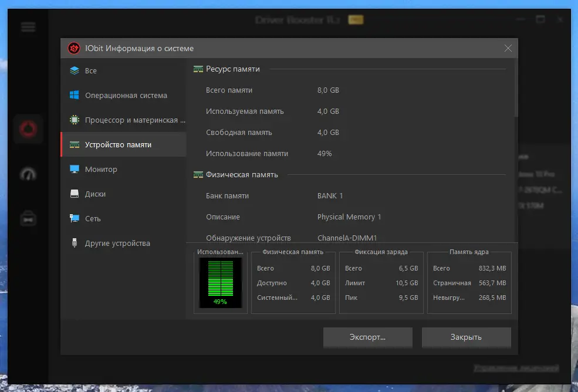Screen dimensions: 578x392
Task: Click the BANK 1 value
Action: pyautogui.click(x=330, y=196)
